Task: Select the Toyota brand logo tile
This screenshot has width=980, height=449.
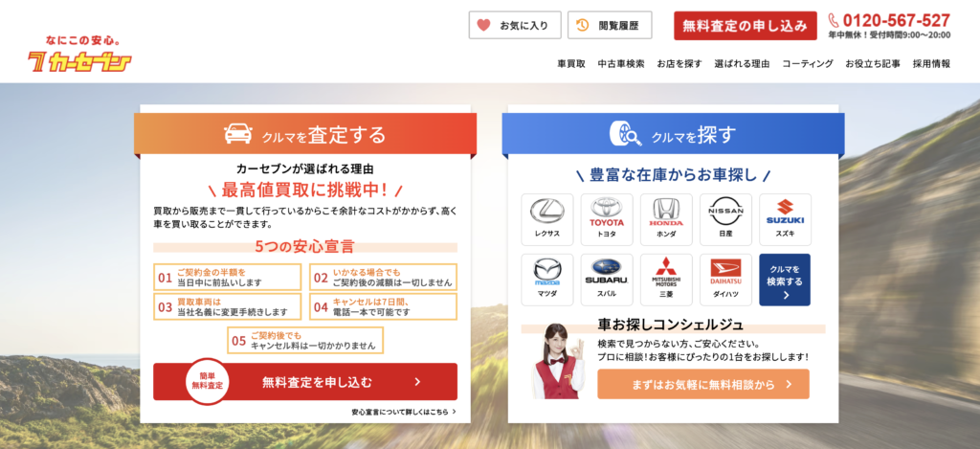Action: pyautogui.click(x=607, y=219)
